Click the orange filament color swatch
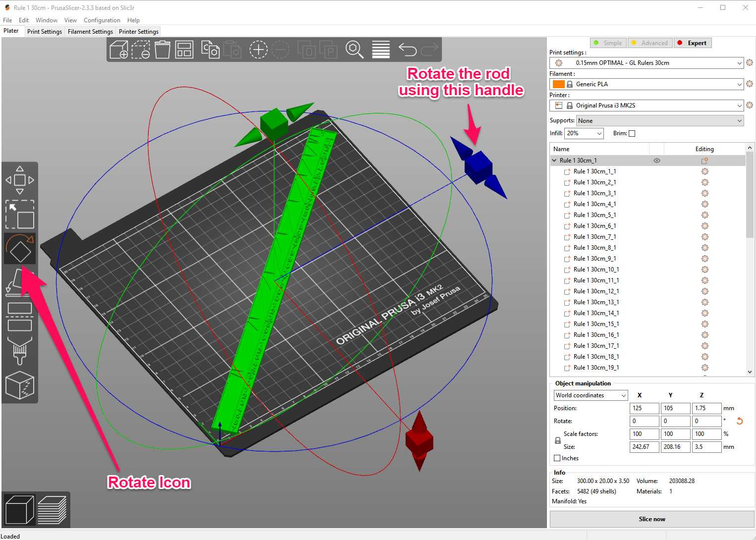756x540 pixels. (x=559, y=84)
